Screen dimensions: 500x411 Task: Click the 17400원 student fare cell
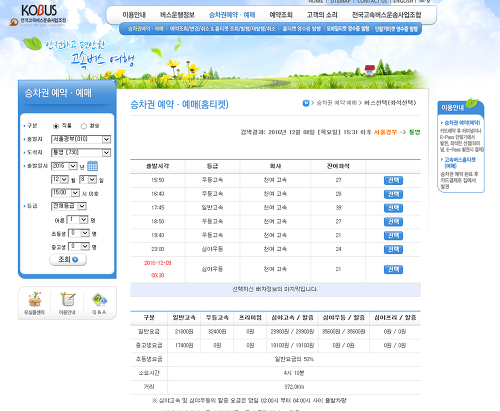point(184,345)
